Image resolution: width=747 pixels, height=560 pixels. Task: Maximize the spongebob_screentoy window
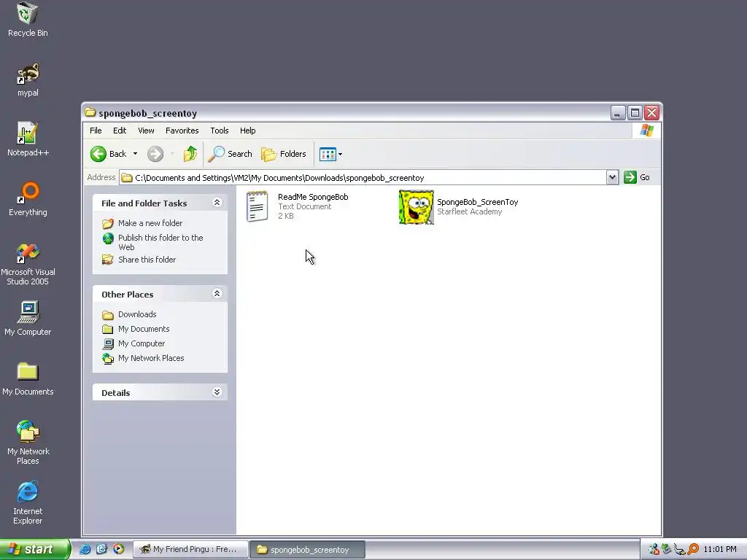(x=635, y=113)
